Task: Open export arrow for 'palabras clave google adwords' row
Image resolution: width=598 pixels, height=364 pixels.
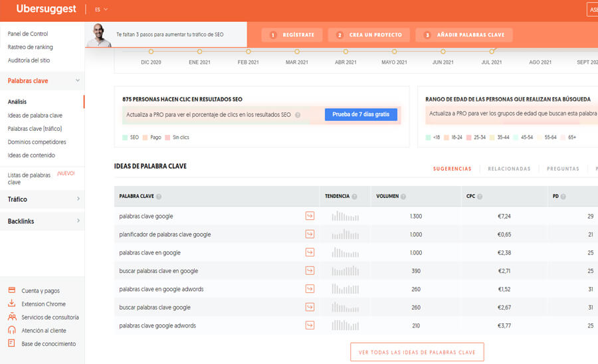Action: 310,325
